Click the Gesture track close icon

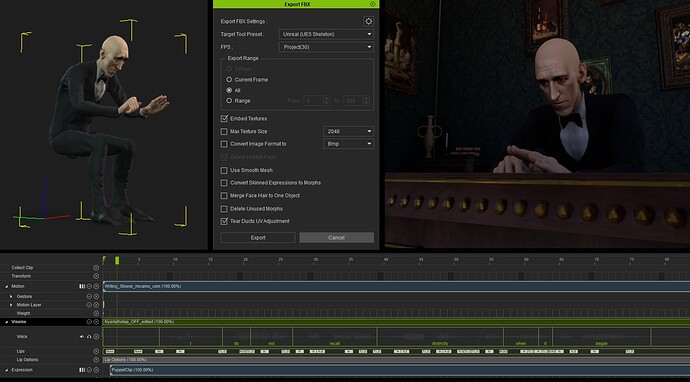(96, 297)
